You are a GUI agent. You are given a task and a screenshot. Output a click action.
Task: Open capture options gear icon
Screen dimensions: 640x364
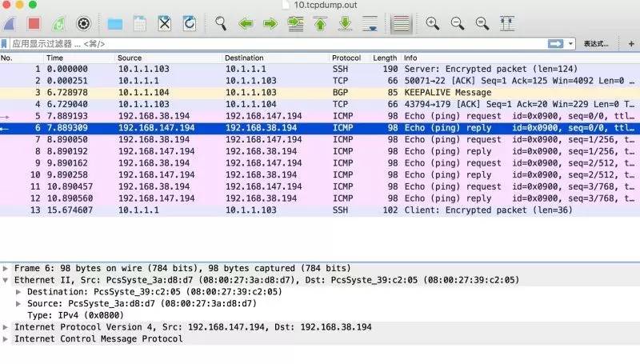click(x=84, y=24)
